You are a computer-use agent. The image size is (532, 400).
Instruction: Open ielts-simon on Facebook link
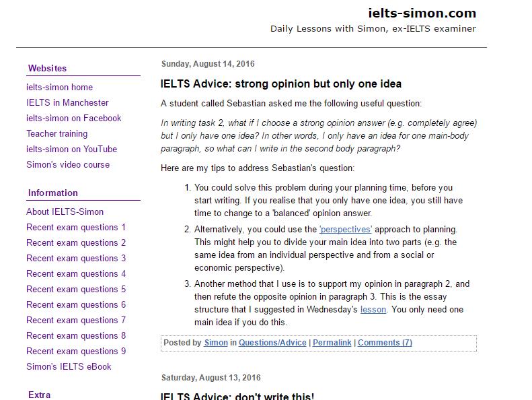pos(73,118)
